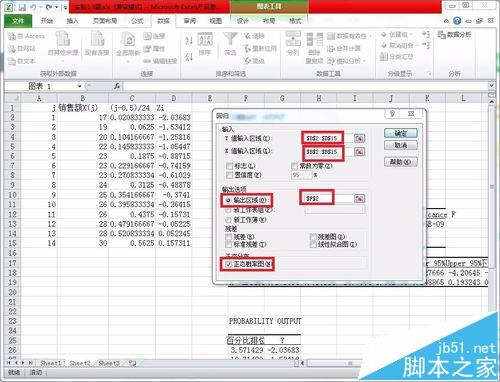Switch to the Sheet3 worksheet tab
Screen dimensions: 500x382
(109, 363)
